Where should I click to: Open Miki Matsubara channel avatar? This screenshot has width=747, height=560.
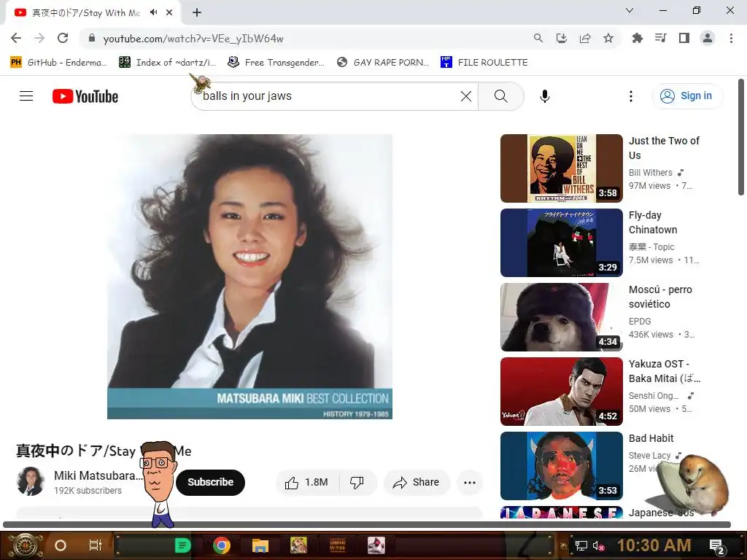pyautogui.click(x=31, y=481)
